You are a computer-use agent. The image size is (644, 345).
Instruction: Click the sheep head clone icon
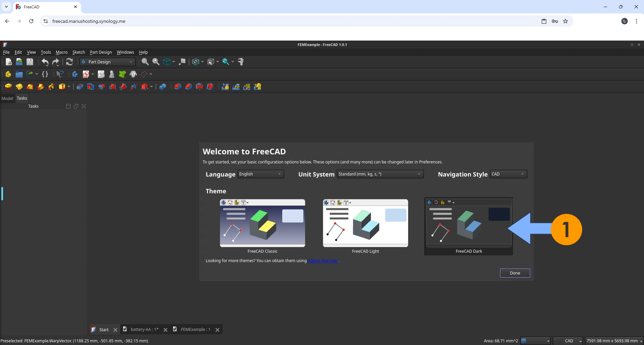click(x=133, y=74)
